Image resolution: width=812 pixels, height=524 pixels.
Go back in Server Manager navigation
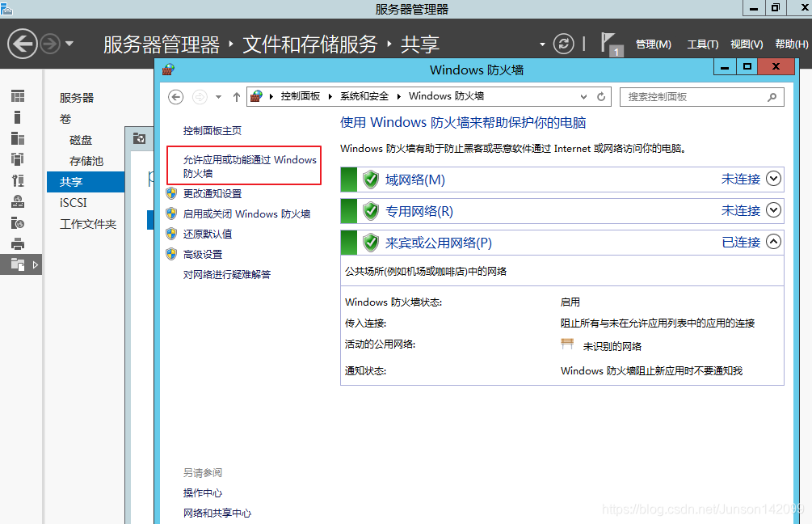coord(23,44)
